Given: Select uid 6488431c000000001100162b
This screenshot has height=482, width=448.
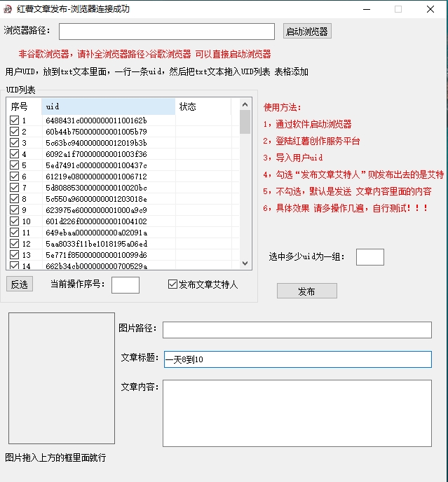Looking at the screenshot, I should (x=96, y=120).
